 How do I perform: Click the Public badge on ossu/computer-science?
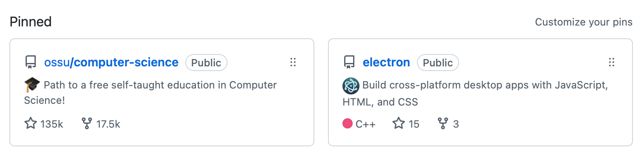click(206, 63)
